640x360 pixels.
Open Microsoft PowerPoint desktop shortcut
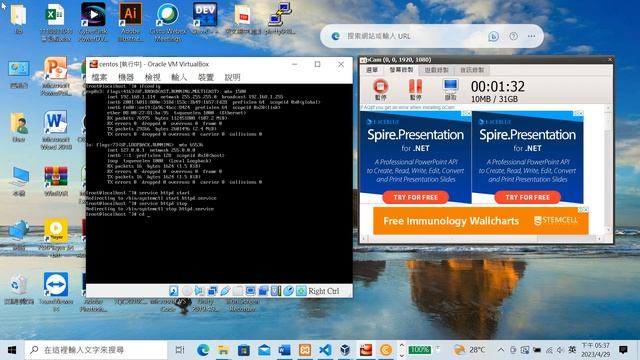tap(56, 76)
